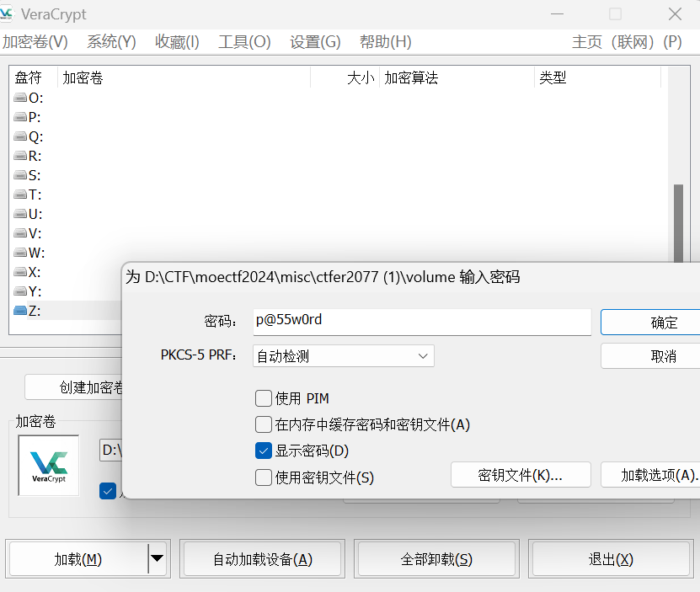Open the 收藏(I) menu
The image size is (700, 592).
point(177,42)
